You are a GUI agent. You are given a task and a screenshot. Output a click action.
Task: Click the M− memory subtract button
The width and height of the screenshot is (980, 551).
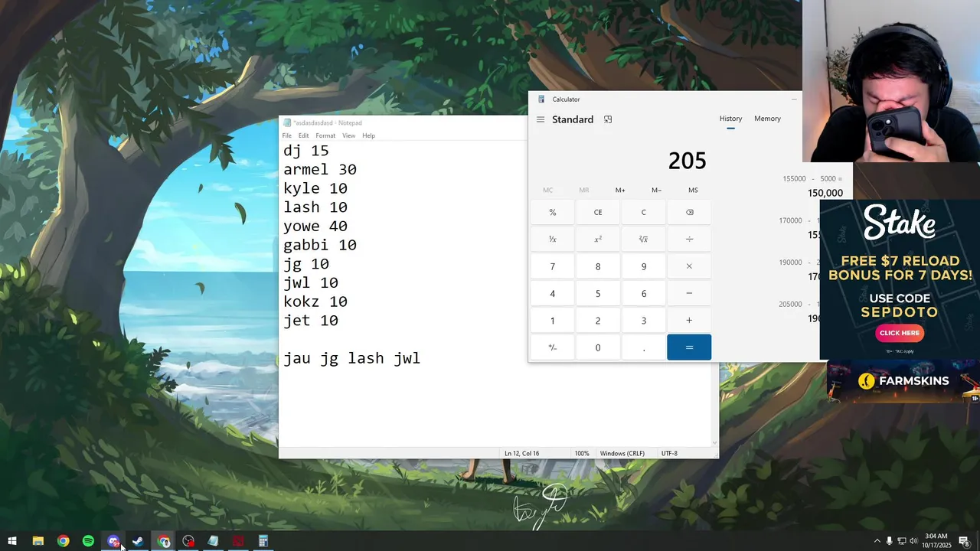click(x=656, y=190)
